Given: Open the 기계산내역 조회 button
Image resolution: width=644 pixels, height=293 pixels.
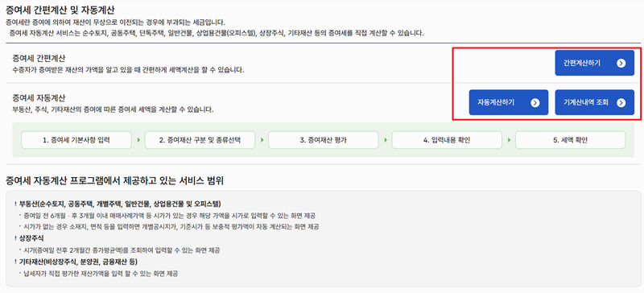Looking at the screenshot, I should [x=594, y=102].
